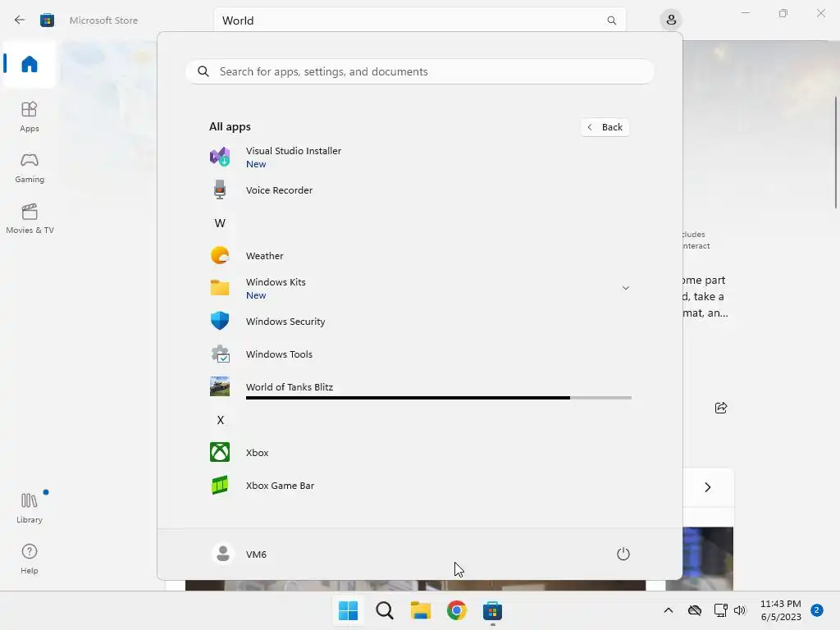
Task: Click the next arrow chevron in Store page
Action: (x=708, y=487)
